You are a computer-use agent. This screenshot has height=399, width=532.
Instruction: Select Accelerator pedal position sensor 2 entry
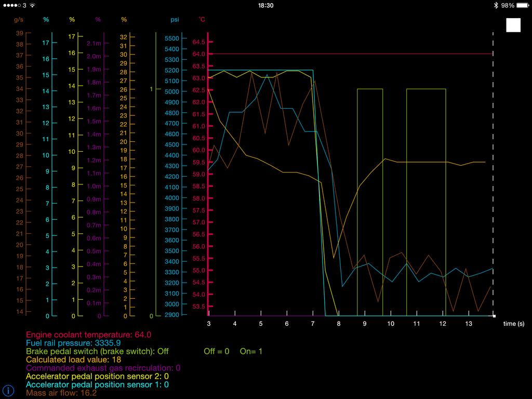[97, 377]
